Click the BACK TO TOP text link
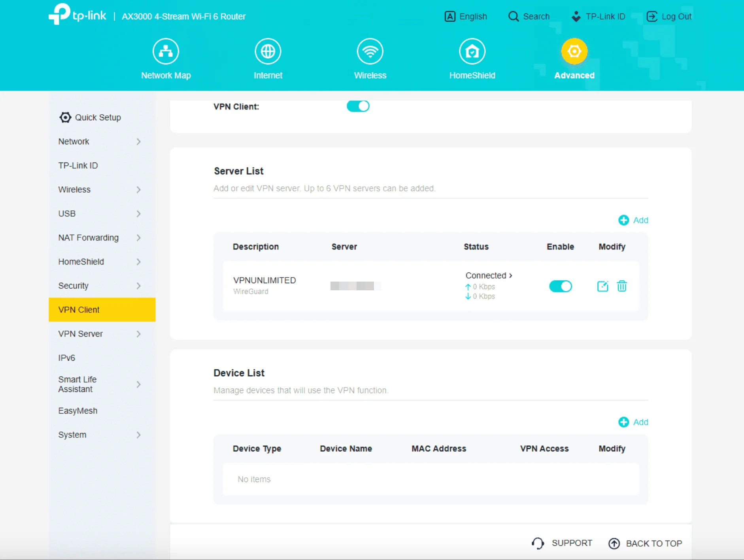 pyautogui.click(x=654, y=543)
